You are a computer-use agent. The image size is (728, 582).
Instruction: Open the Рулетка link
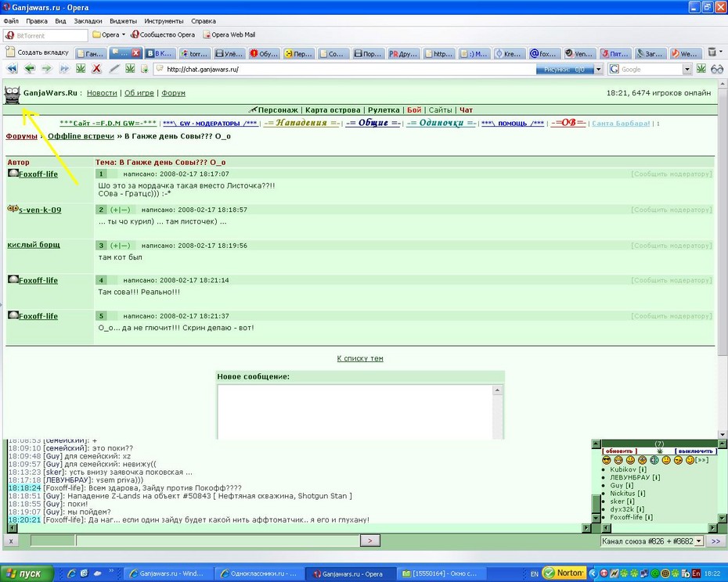click(x=384, y=110)
